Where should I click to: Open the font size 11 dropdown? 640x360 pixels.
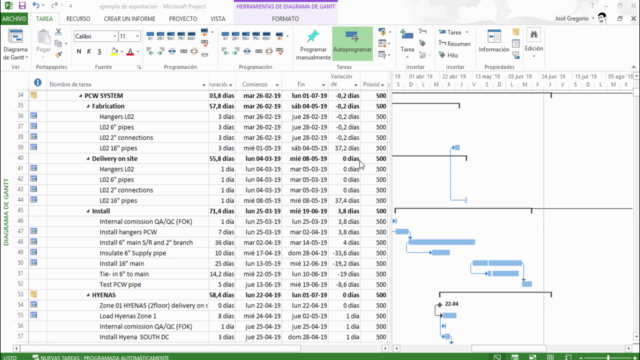pos(137,36)
